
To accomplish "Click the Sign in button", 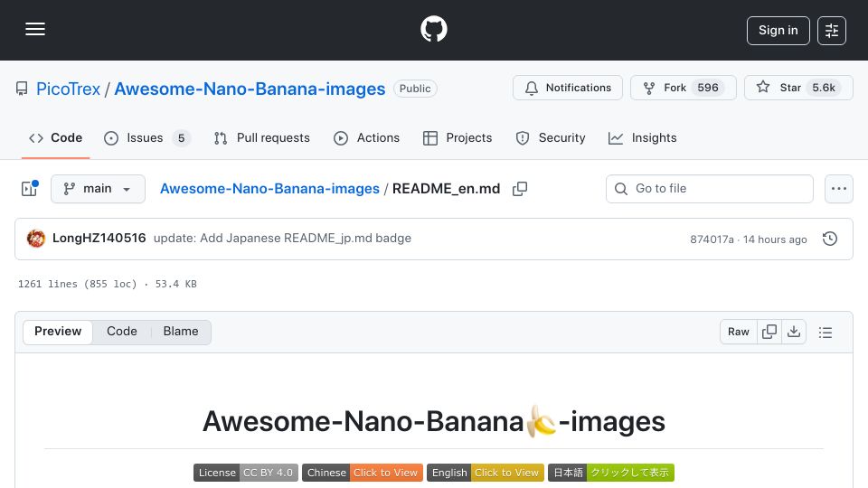I will pyautogui.click(x=778, y=31).
